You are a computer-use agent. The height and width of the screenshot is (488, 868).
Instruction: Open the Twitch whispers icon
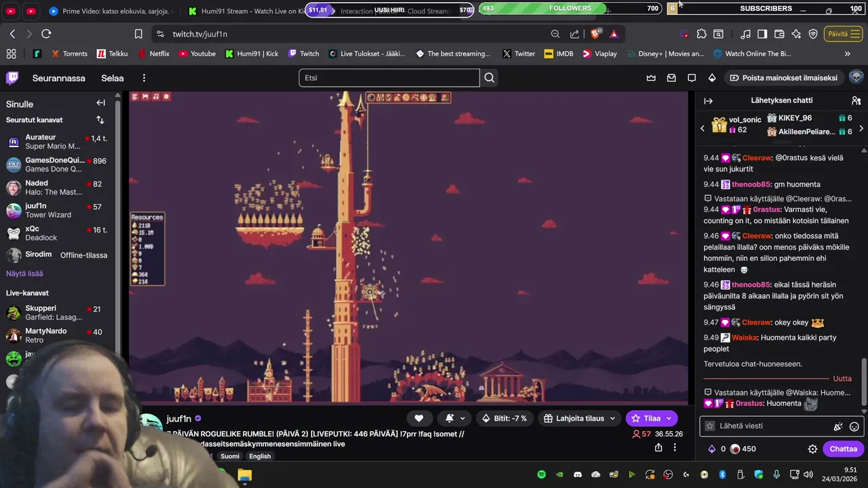[692, 78]
